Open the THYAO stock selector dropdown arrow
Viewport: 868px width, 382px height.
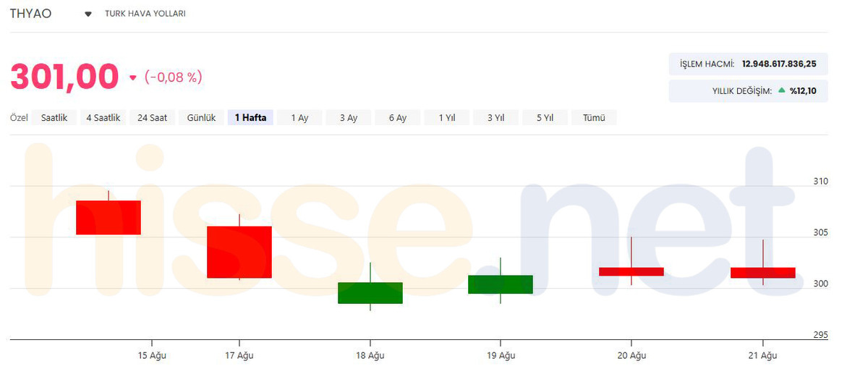[88, 14]
